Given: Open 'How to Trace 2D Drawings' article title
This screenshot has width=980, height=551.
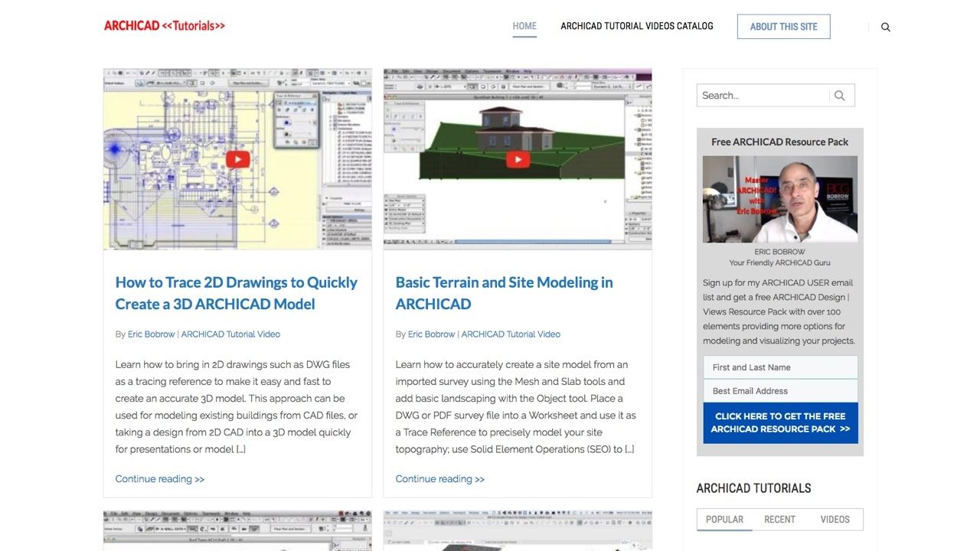Looking at the screenshot, I should (237, 293).
